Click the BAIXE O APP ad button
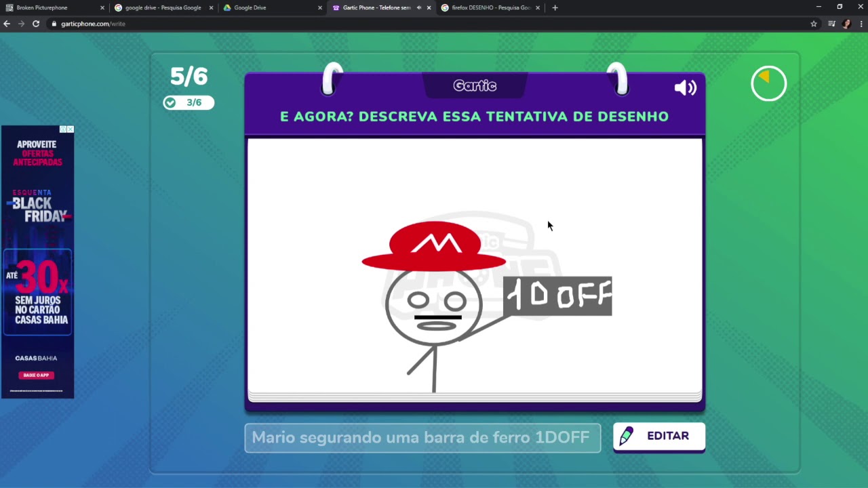This screenshot has height=488, width=868. click(37, 375)
